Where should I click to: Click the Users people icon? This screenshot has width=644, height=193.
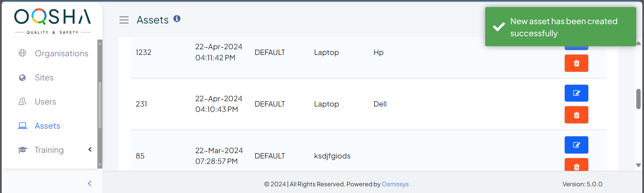[x=22, y=102]
